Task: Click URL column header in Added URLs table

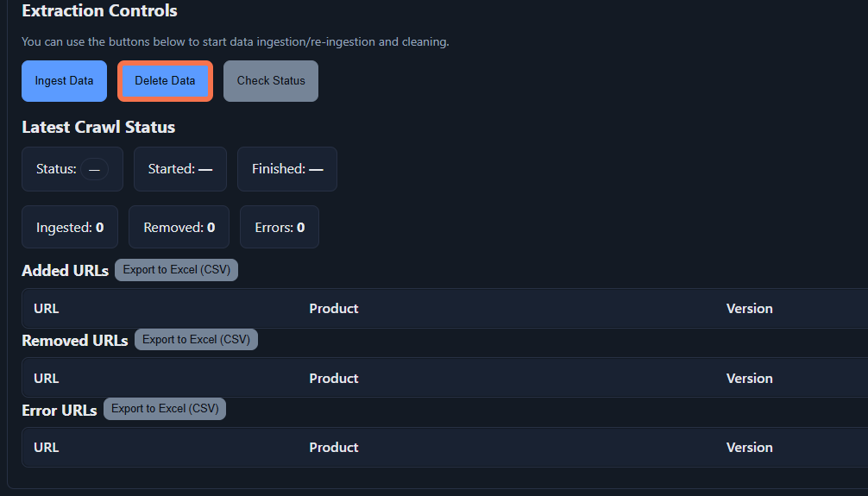Action: (47, 309)
